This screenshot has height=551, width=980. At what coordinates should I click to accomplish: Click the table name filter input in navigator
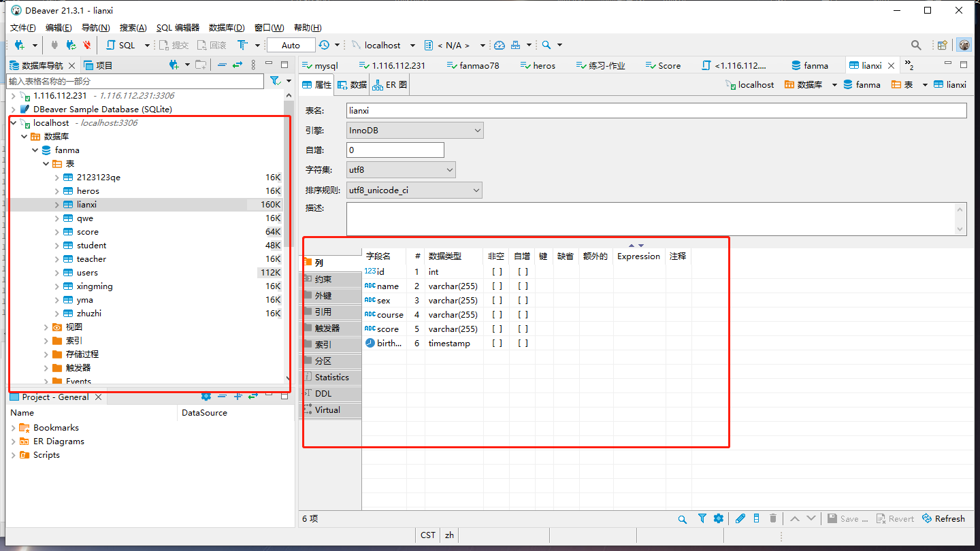(x=135, y=81)
